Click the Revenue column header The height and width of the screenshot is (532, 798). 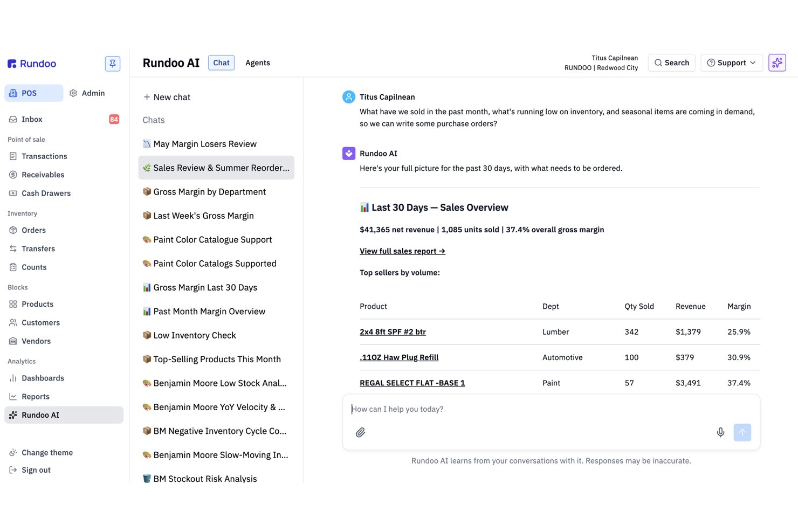(x=691, y=306)
